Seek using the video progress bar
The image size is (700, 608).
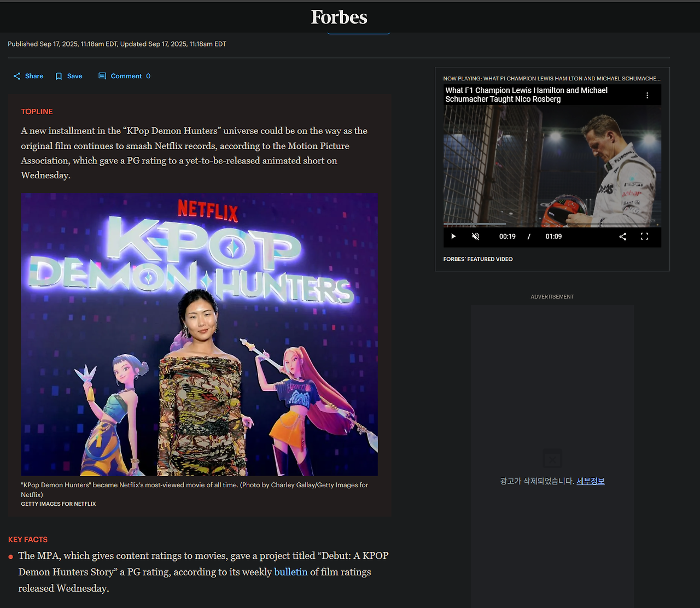coord(552,224)
